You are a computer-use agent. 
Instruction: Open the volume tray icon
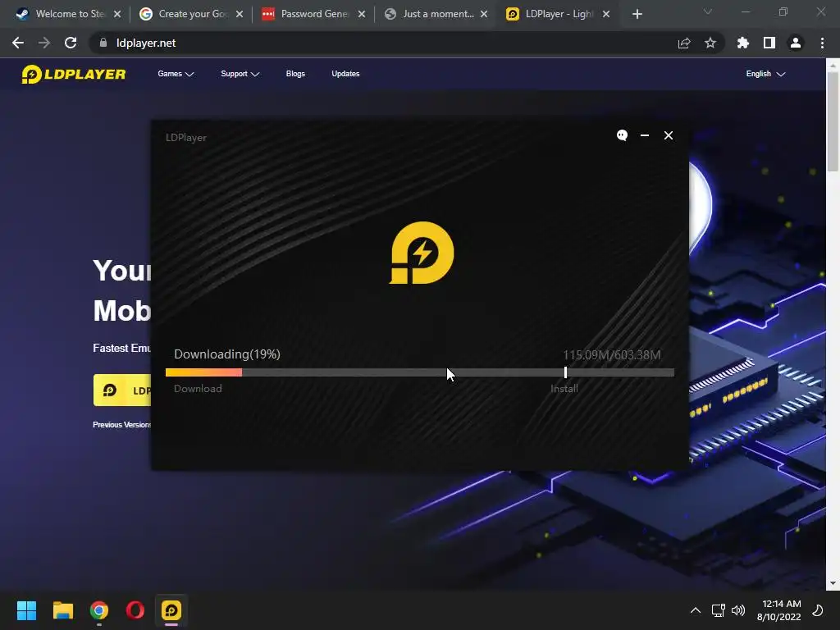[738, 610]
